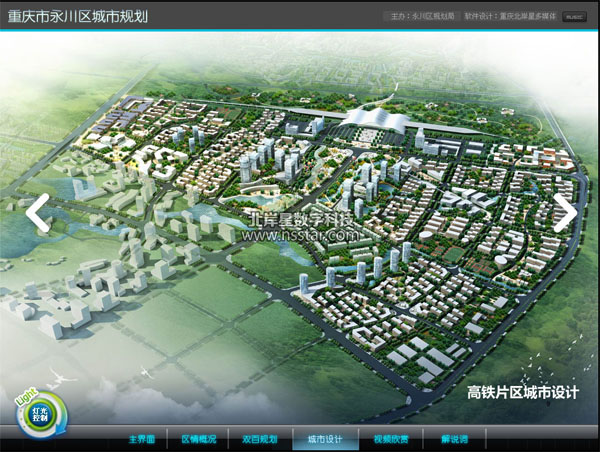Click the 高铁片区城市设计 caption text
This screenshot has width=600, height=452.
click(523, 393)
